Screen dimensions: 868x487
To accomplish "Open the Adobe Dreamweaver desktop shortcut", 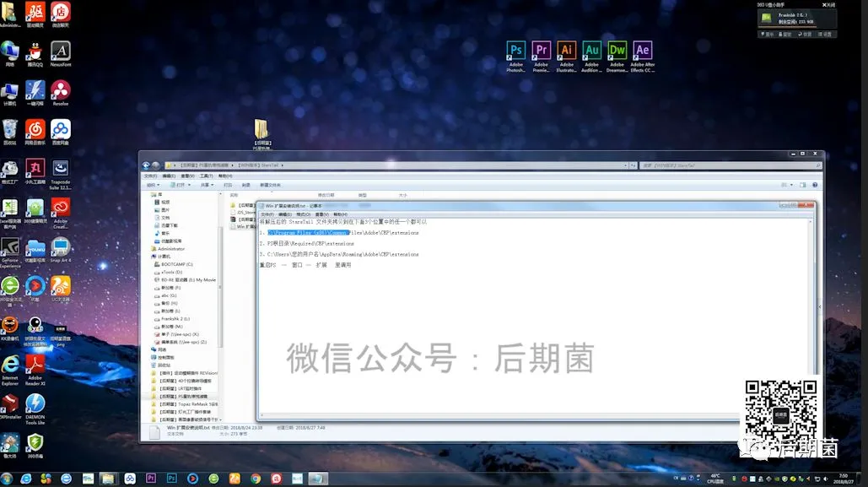I will 617,57.
